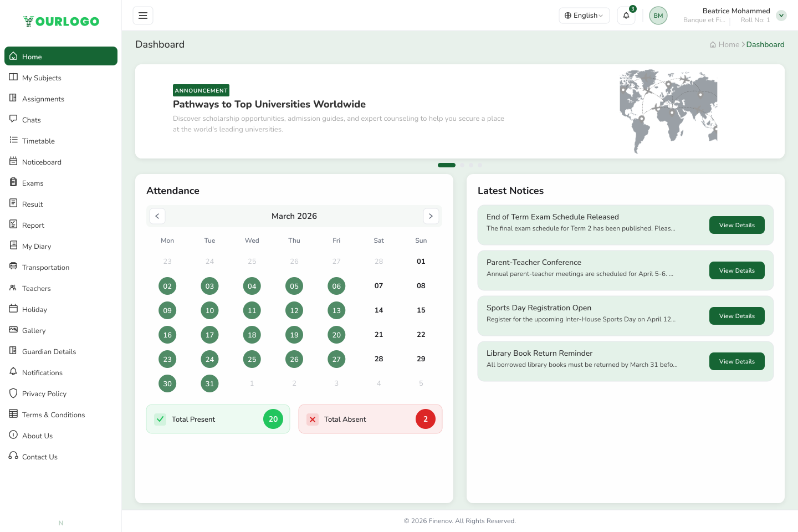View details of End of Term Exam notice
Image resolution: width=798 pixels, height=532 pixels.
point(737,225)
